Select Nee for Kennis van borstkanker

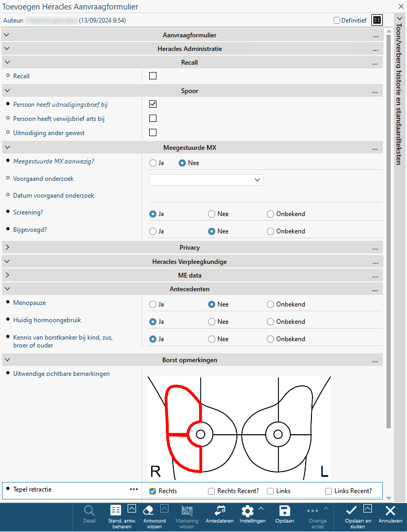212,339
